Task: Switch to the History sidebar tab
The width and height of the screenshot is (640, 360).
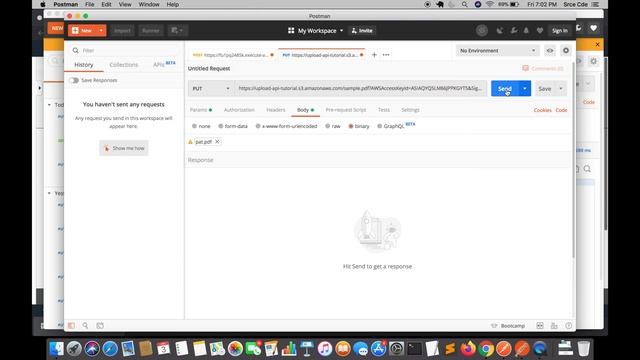Action: (84, 65)
